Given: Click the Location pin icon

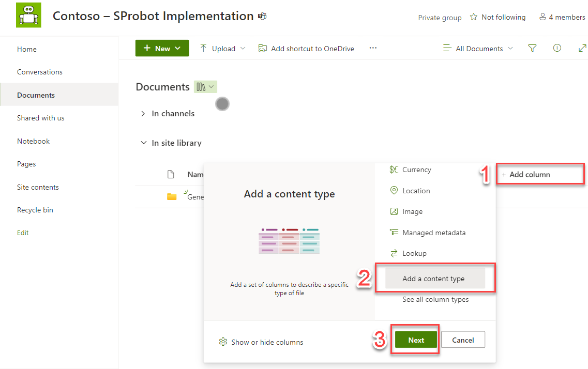Looking at the screenshot, I should (x=394, y=190).
